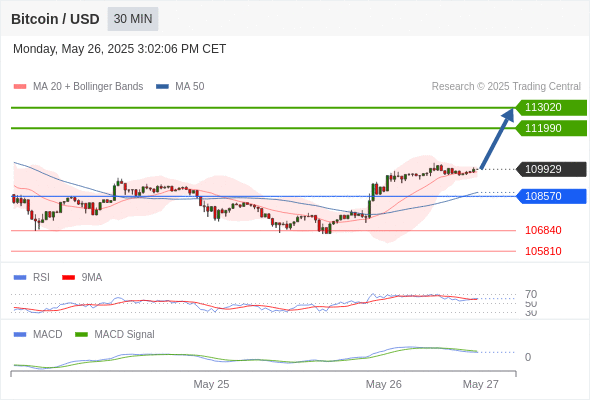Screen dimensions: 590x400
Task: Click the May 27 date axis label
Action: click(x=481, y=384)
